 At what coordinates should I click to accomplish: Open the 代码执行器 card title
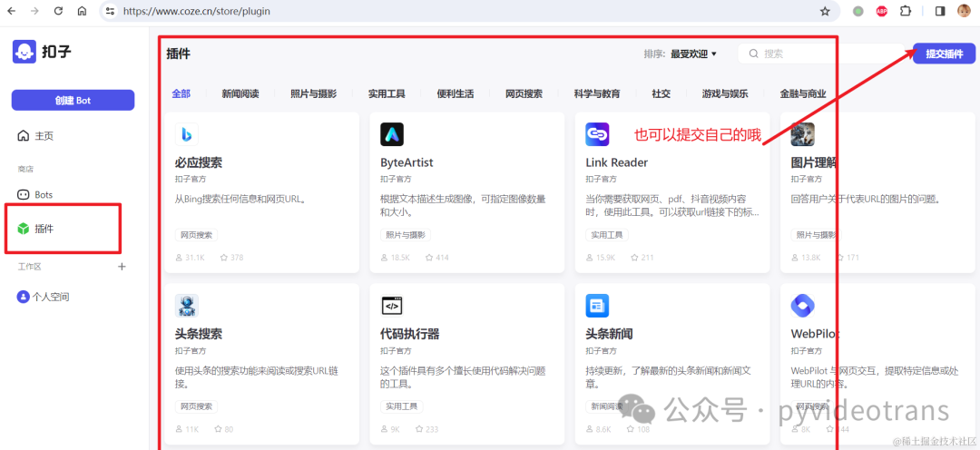pos(410,334)
